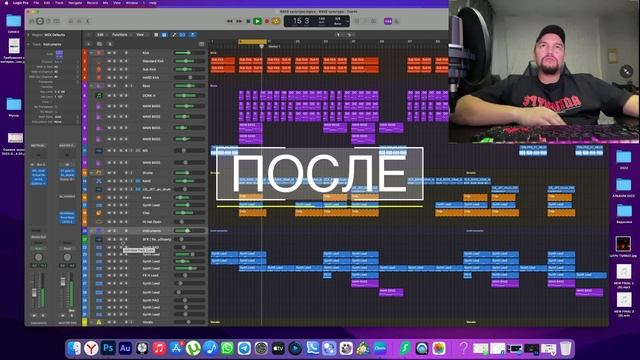Open Telegram from the Dock
This screenshot has width=640, height=360.
(x=244, y=348)
